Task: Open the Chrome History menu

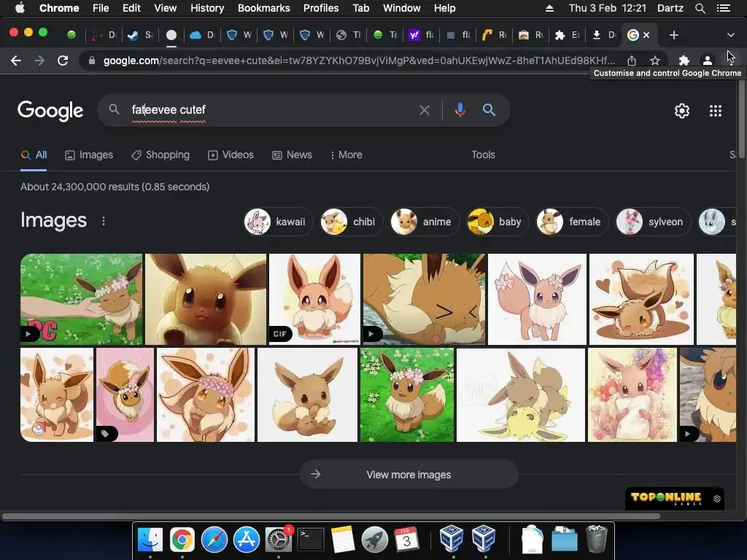Action: pyautogui.click(x=206, y=8)
